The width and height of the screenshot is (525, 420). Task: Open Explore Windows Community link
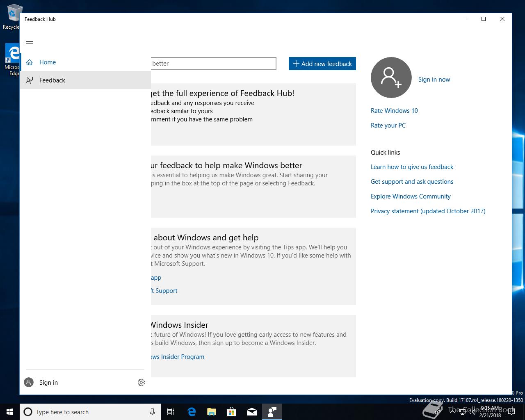[411, 196]
